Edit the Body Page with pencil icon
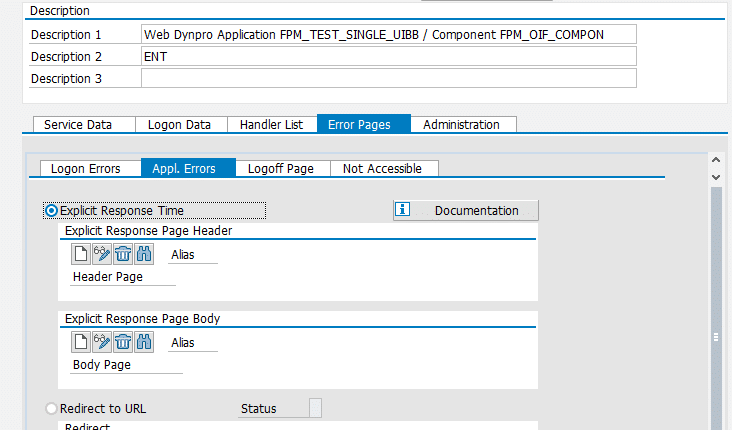Viewport: 732px width, 430px height. [102, 342]
